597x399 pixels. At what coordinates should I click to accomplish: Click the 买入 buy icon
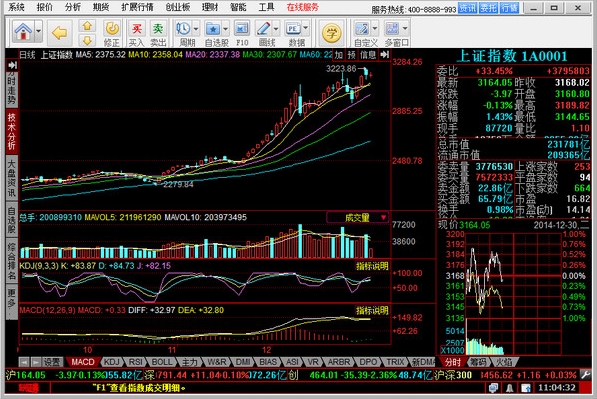136,33
